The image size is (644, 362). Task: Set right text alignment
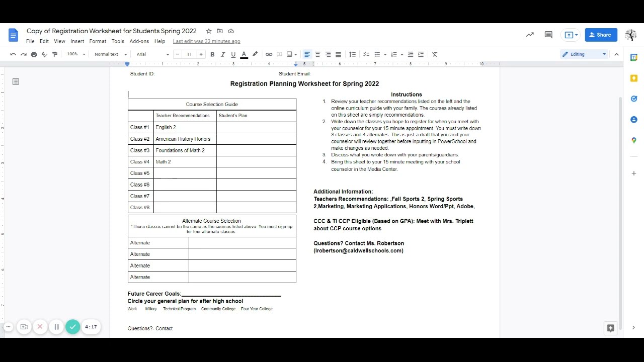click(328, 54)
